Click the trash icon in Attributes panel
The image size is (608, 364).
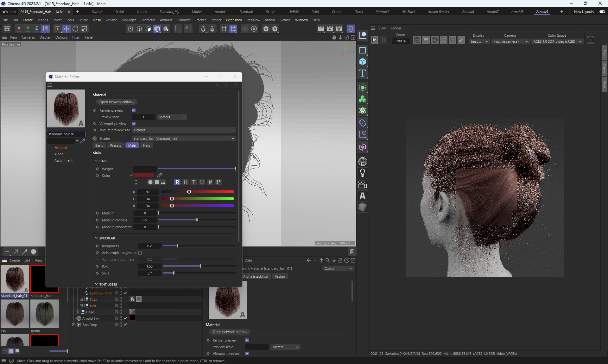[352, 252]
